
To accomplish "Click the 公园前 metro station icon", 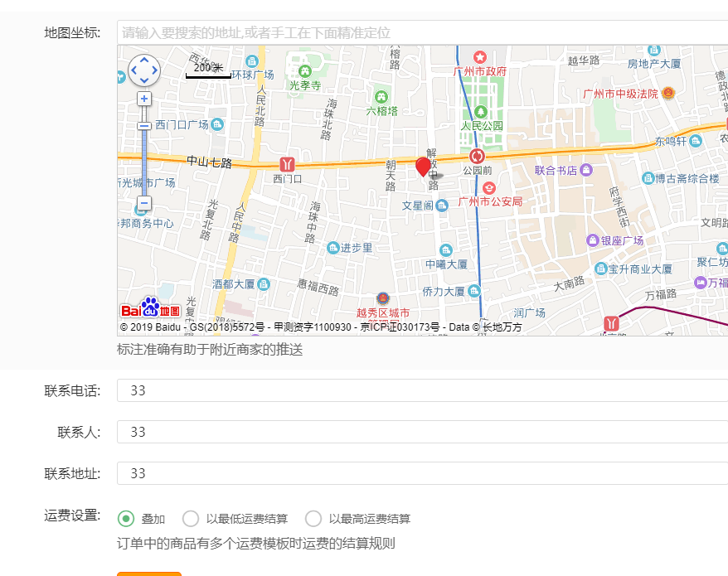I will (477, 156).
